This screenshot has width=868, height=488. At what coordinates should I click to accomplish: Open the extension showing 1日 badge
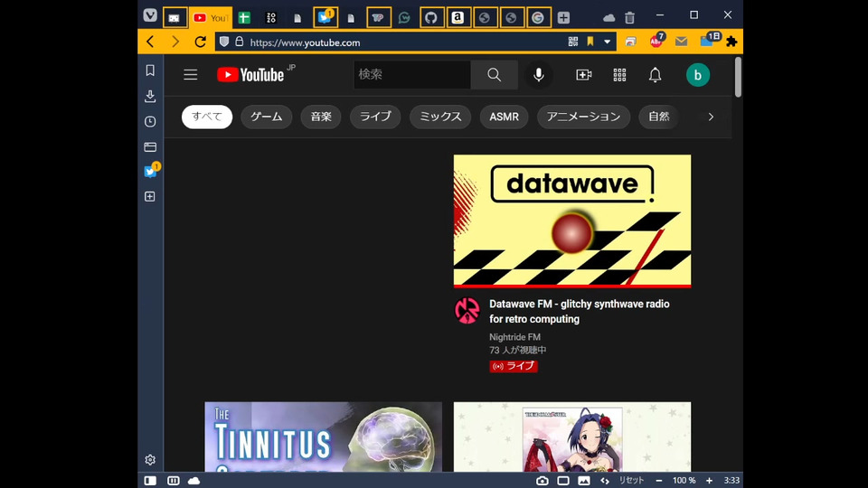[709, 40]
